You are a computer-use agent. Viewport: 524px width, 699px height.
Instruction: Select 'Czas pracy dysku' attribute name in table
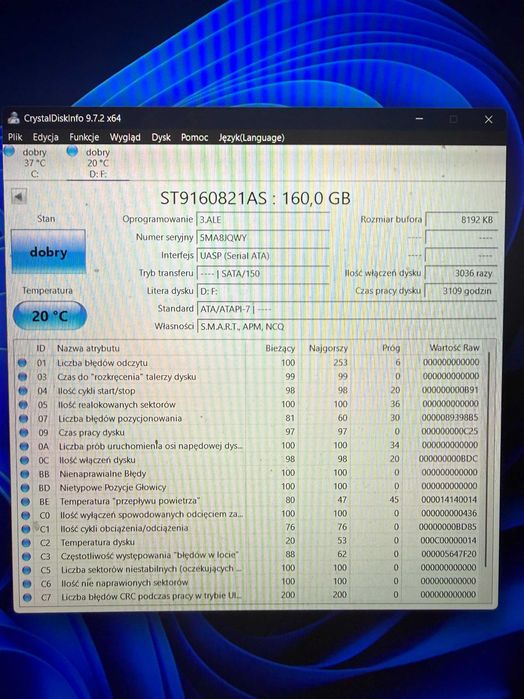click(x=91, y=432)
